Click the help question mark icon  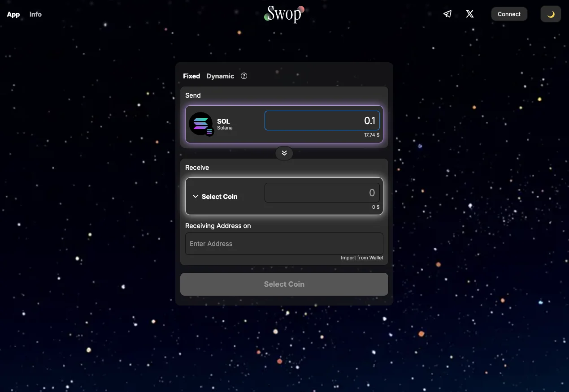tap(244, 76)
